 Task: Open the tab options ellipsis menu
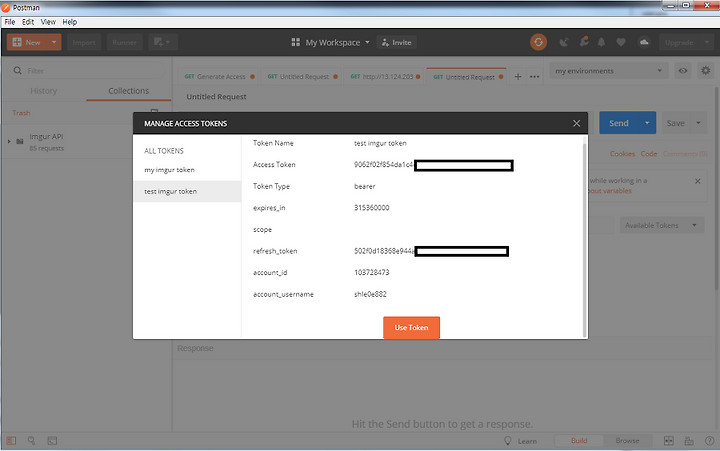[x=534, y=77]
